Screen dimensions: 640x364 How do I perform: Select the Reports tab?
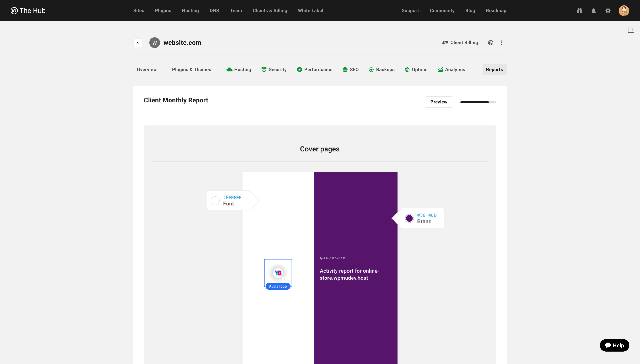pyautogui.click(x=494, y=69)
